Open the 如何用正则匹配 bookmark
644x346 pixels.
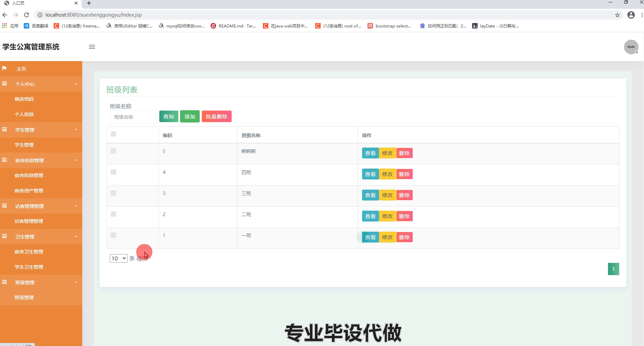(x=443, y=26)
